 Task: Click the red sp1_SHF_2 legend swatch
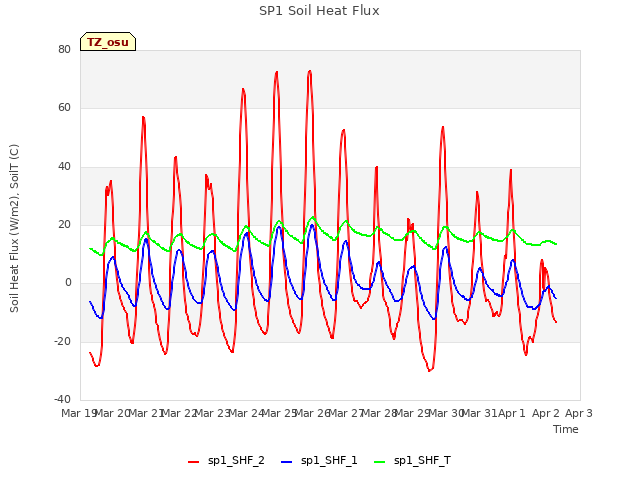[193, 462]
